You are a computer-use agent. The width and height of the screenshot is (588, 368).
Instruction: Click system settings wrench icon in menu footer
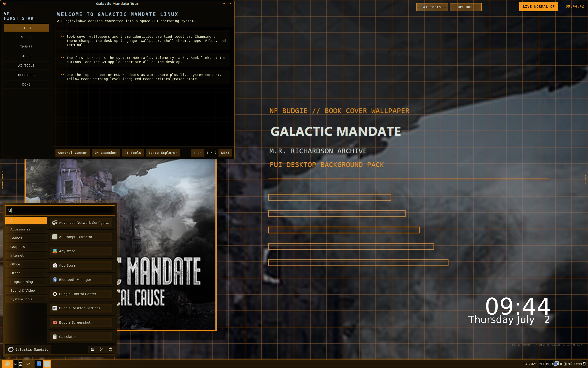[102, 350]
